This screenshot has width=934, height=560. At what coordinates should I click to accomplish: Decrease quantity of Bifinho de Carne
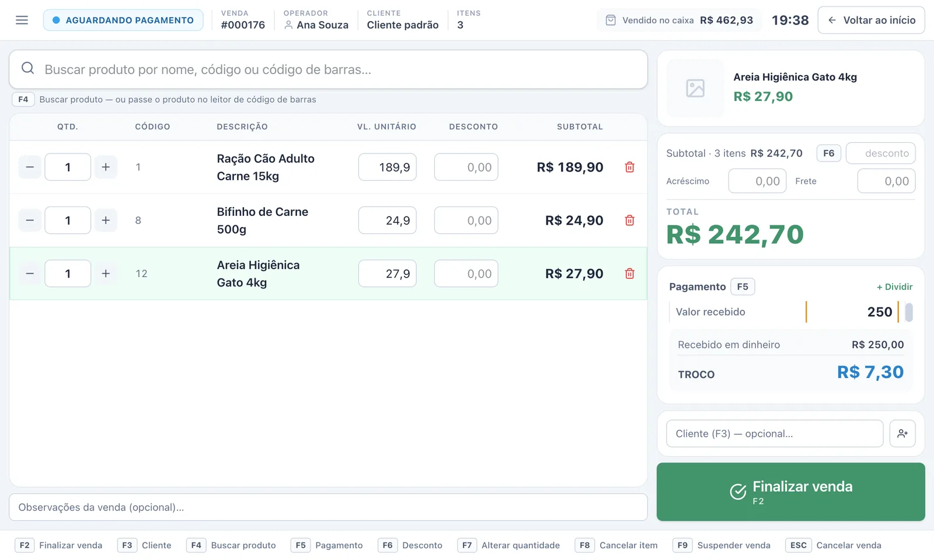click(x=30, y=220)
